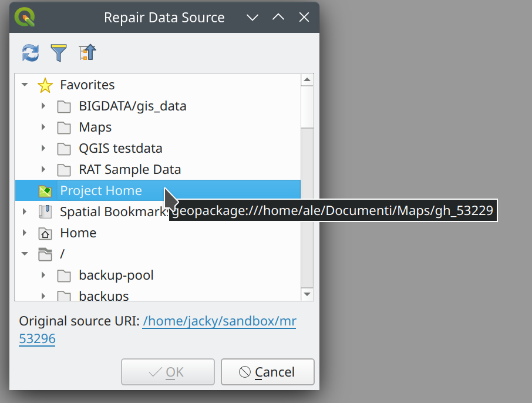Image resolution: width=532 pixels, height=403 pixels.
Task: Click the Home directory icon
Action: (45, 233)
